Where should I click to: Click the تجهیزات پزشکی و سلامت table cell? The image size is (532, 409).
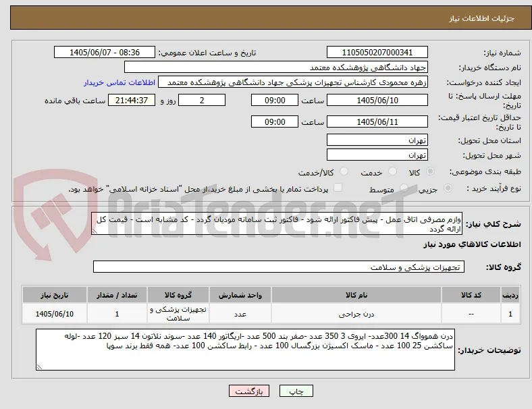coord(178,314)
